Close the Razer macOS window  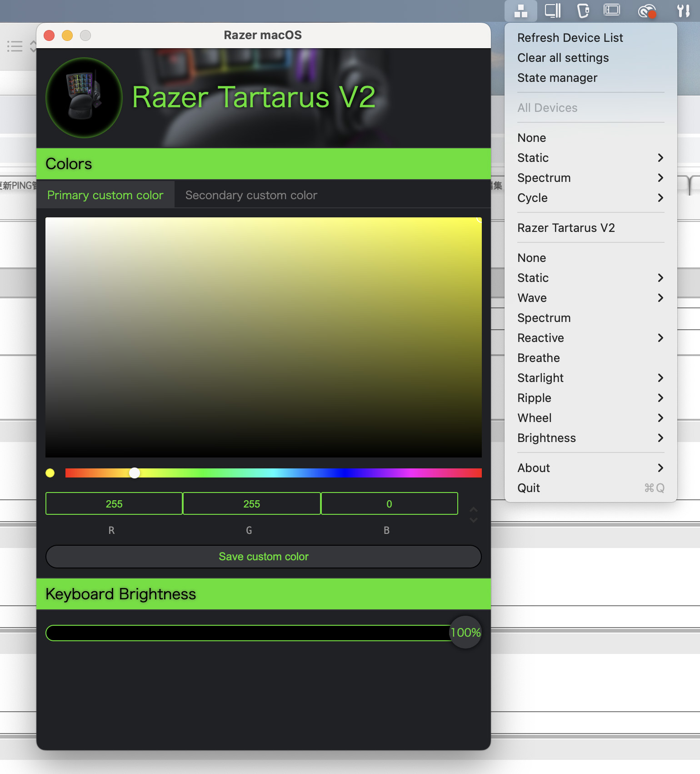click(49, 35)
